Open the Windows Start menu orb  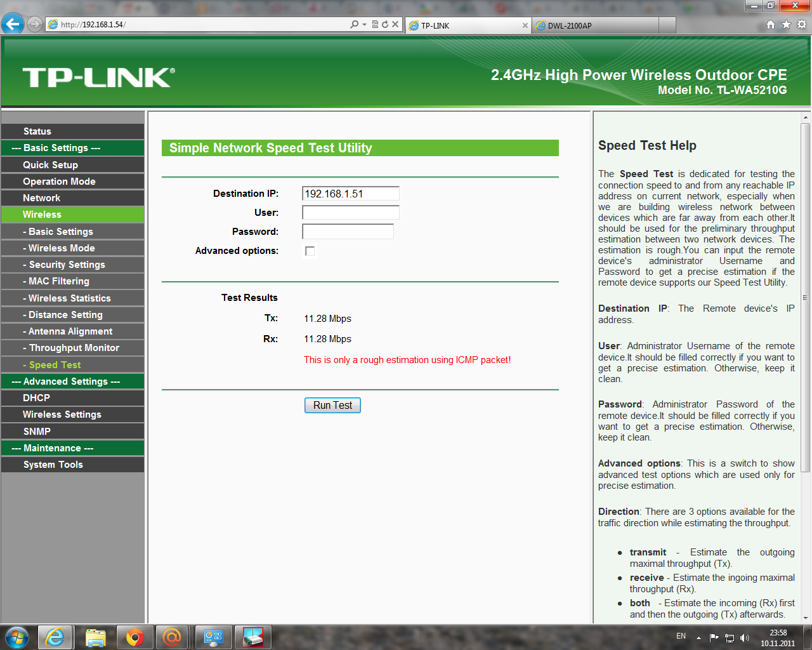(16, 637)
